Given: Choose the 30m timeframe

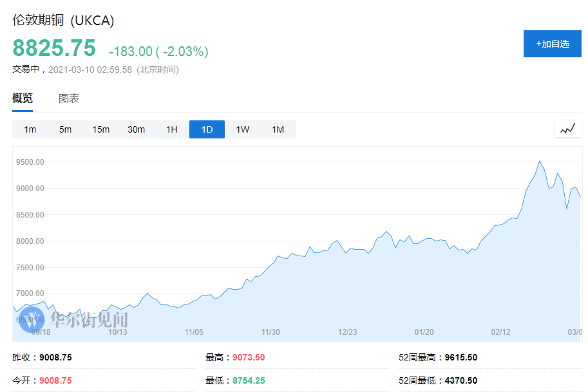Looking at the screenshot, I should [136, 129].
